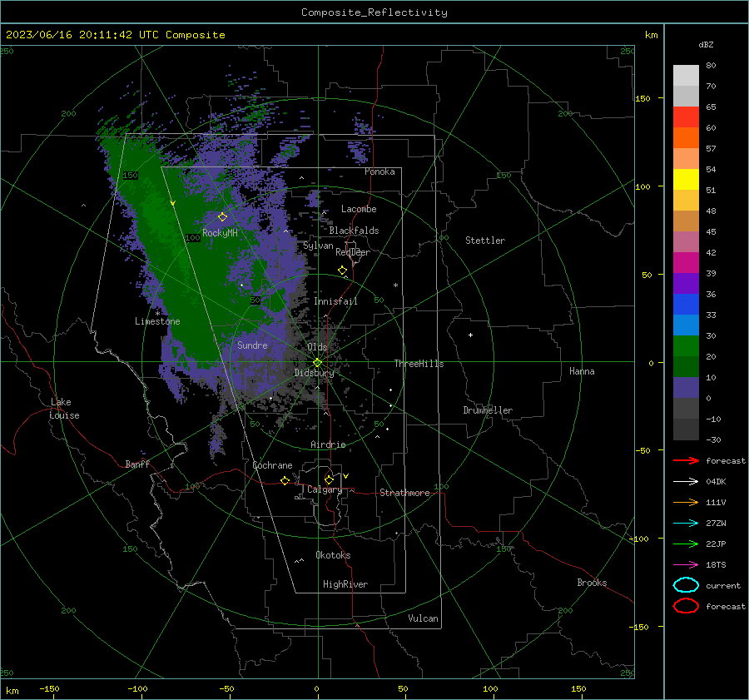Click the red forecast ellipse legend icon

[x=686, y=606]
